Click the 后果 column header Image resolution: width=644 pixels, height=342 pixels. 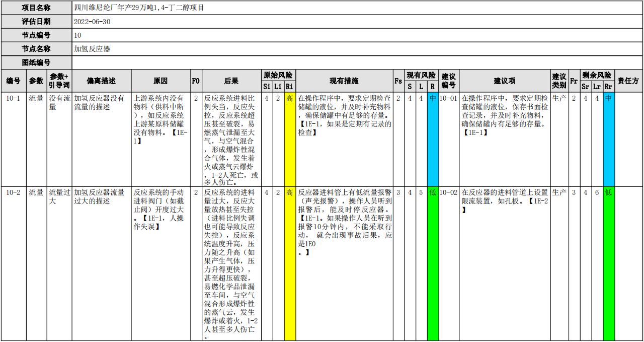(231, 81)
